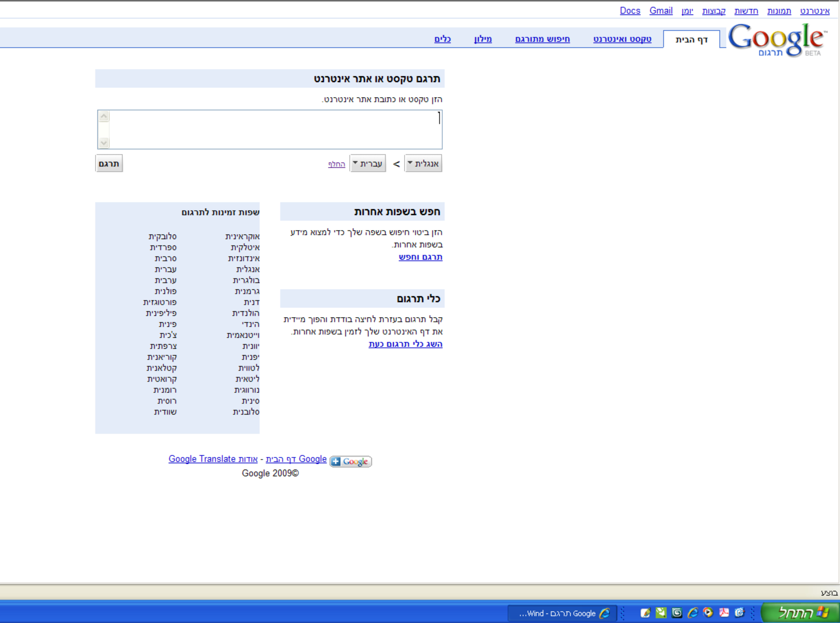Image resolution: width=840 pixels, height=623 pixels.
Task: Click the תרגם וחפש link
Action: pyautogui.click(x=420, y=257)
